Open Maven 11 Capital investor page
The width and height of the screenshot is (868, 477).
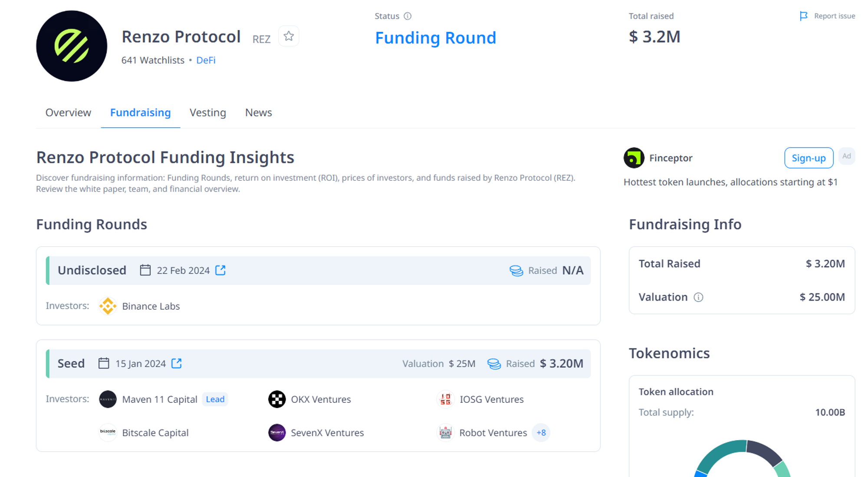(x=159, y=399)
